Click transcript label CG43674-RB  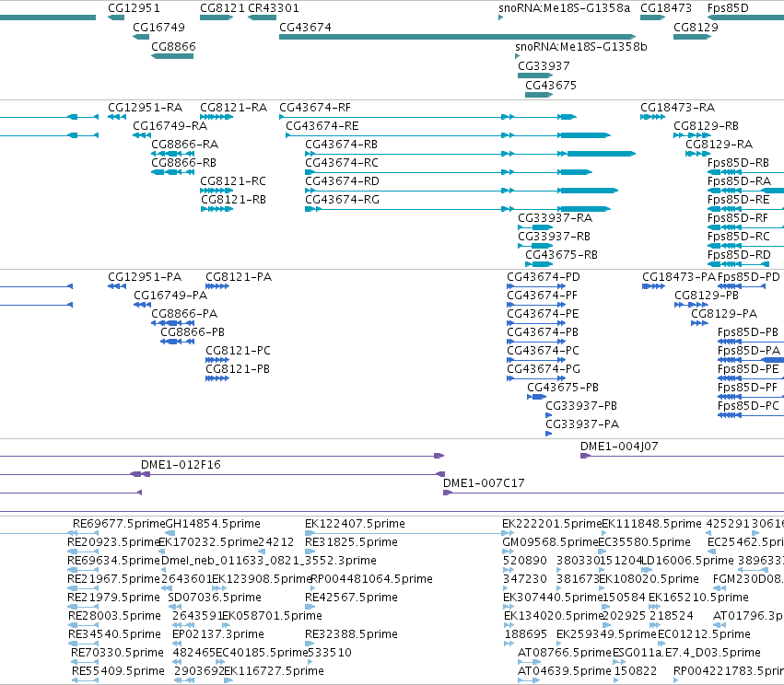click(341, 145)
